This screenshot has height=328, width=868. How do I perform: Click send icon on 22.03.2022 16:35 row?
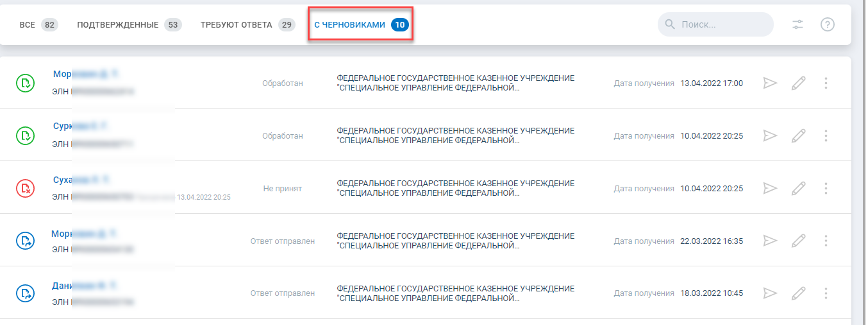coord(770,241)
